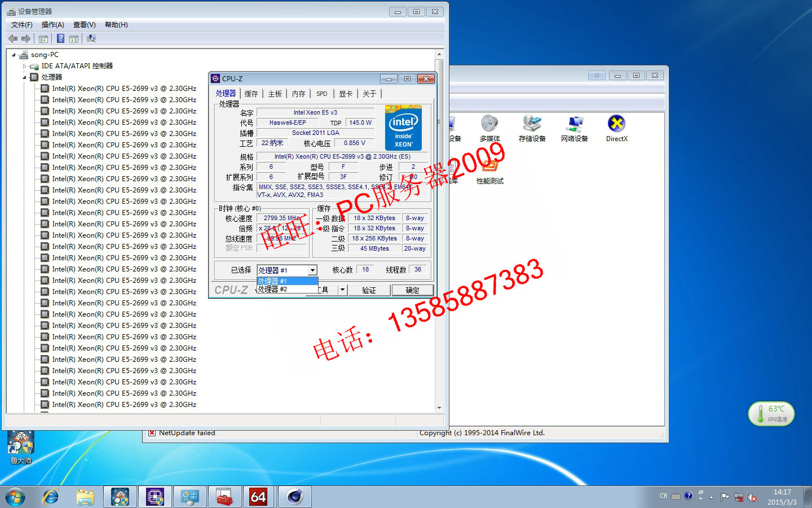Click the CPU-Z title bar icon

[x=215, y=78]
